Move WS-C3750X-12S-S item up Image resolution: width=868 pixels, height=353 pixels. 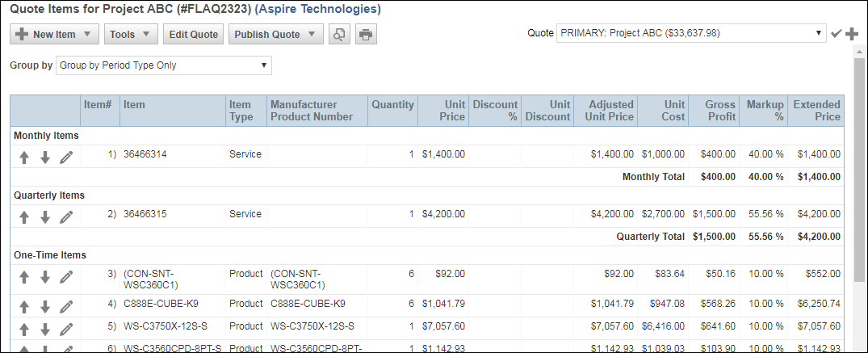click(24, 330)
